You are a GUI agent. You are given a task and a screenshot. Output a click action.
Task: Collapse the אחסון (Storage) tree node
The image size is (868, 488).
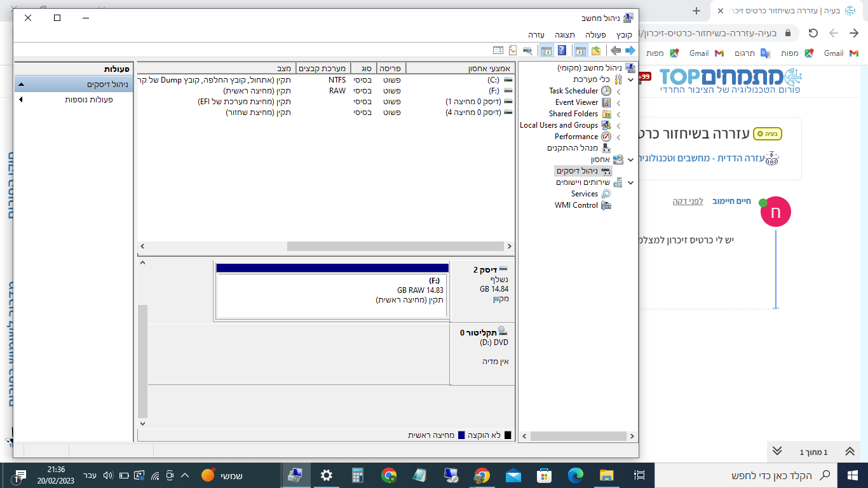click(x=630, y=159)
